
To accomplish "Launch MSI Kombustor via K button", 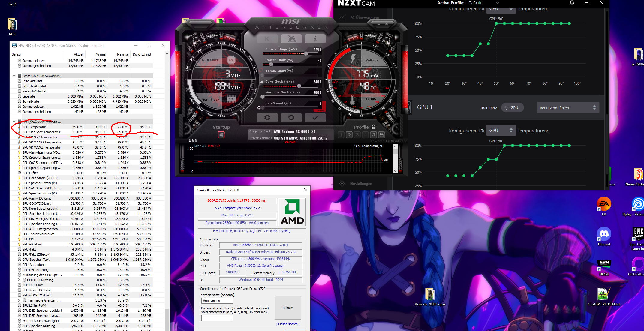I will click(x=267, y=39).
